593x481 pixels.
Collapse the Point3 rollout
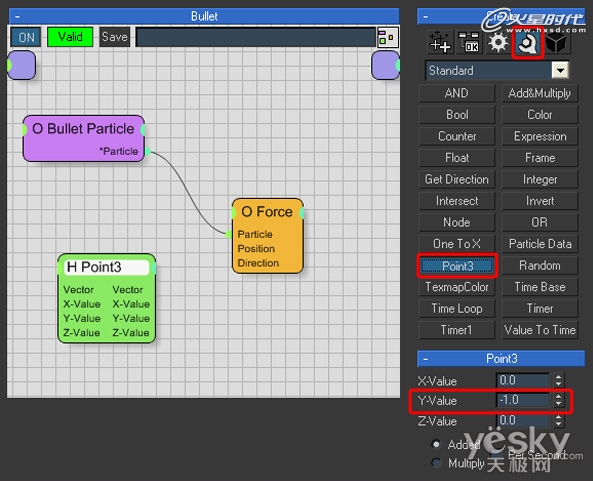pos(426,358)
